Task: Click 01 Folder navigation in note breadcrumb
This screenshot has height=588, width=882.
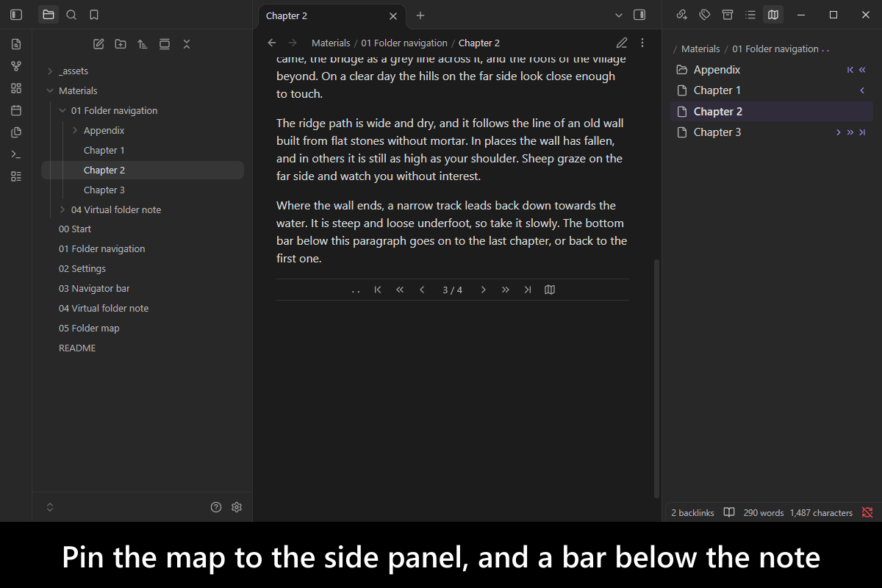Action: pyautogui.click(x=404, y=43)
